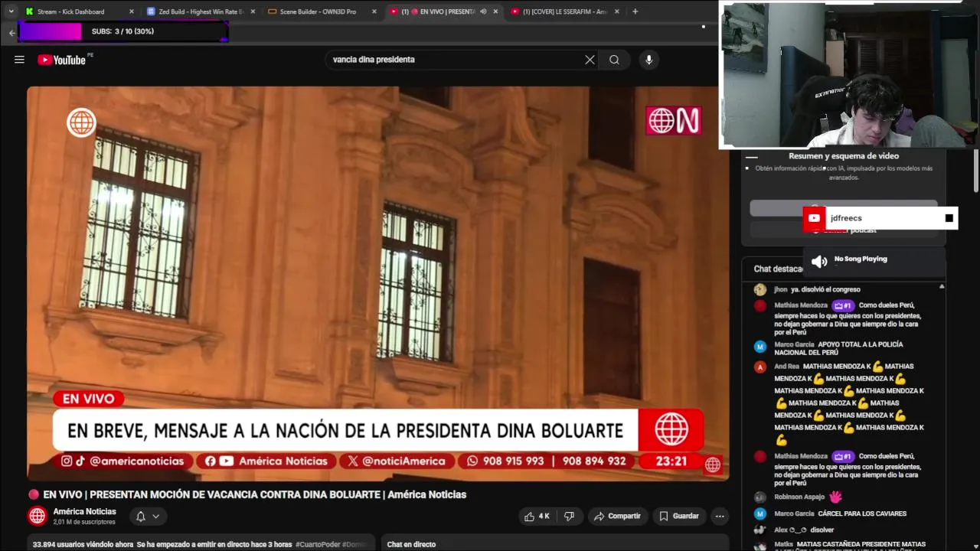
Task: Click the No Song Playing speaker icon
Action: point(819,261)
